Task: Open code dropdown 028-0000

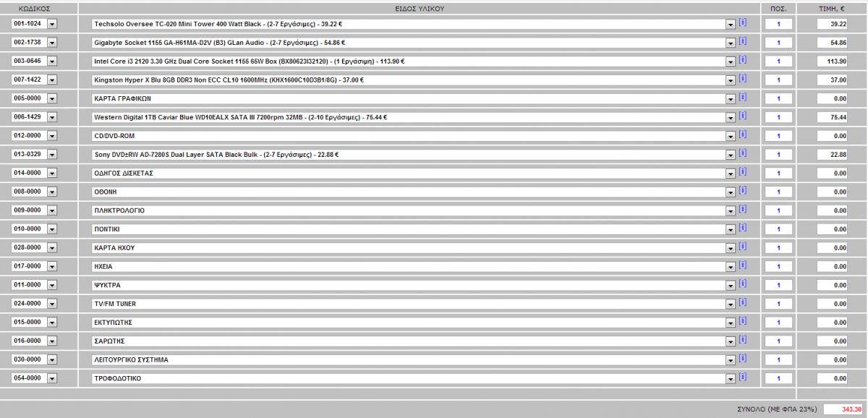Action: [x=51, y=247]
